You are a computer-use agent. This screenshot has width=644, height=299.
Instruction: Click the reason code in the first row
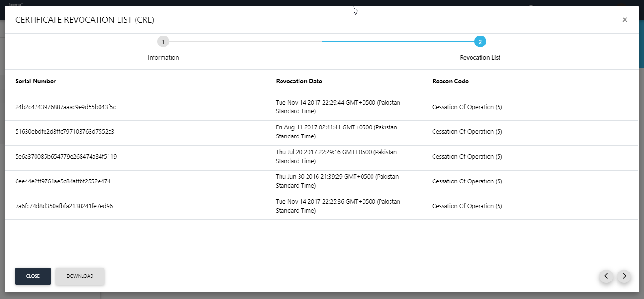pos(467,107)
